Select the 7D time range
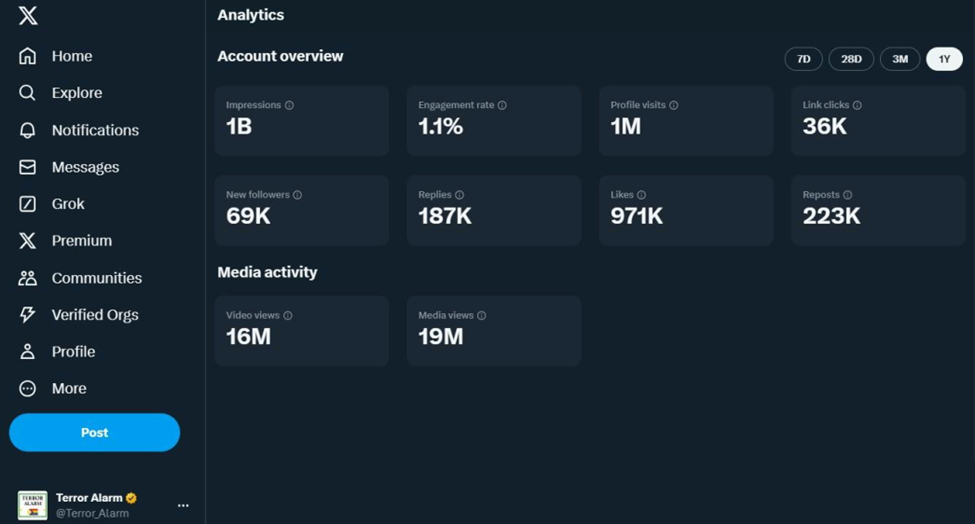 pyautogui.click(x=803, y=59)
